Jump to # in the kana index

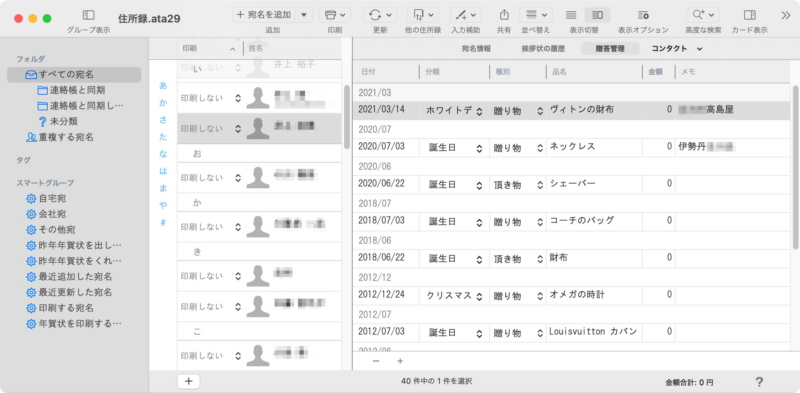(163, 223)
